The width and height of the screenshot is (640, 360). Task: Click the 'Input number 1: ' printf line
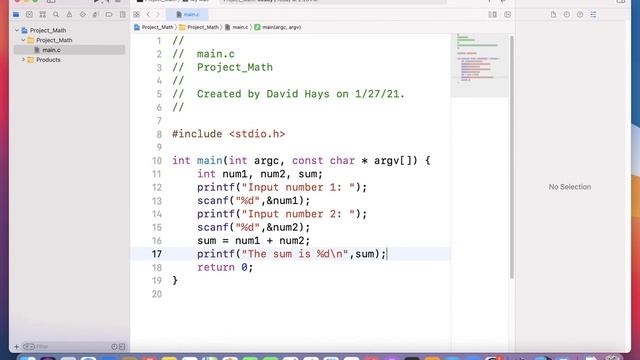point(282,187)
